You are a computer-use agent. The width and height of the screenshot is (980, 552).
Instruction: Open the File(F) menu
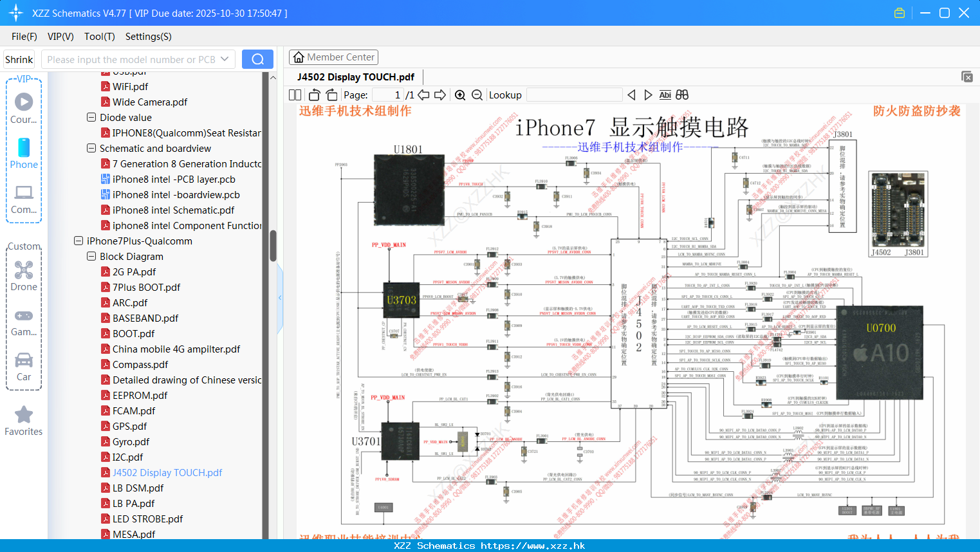tap(24, 37)
